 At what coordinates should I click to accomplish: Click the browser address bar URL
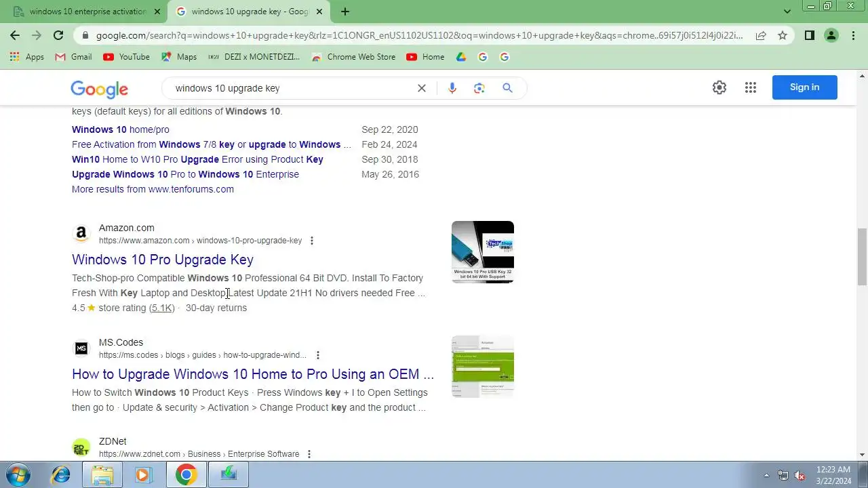coord(419,35)
